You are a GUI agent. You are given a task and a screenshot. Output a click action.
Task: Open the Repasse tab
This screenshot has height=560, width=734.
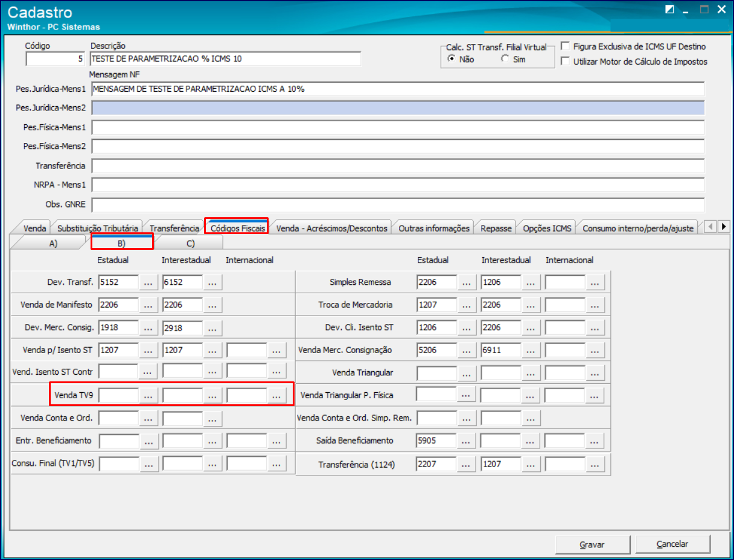coord(496,228)
